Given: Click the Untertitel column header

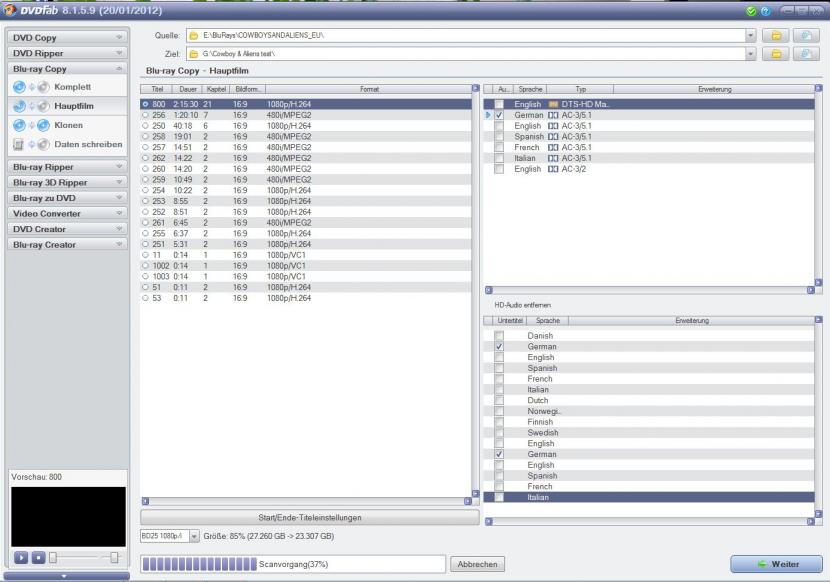Looking at the screenshot, I should (509, 321).
